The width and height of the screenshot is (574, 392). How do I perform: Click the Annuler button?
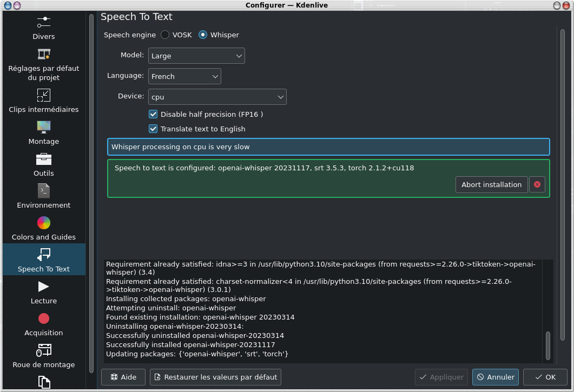[x=496, y=377]
